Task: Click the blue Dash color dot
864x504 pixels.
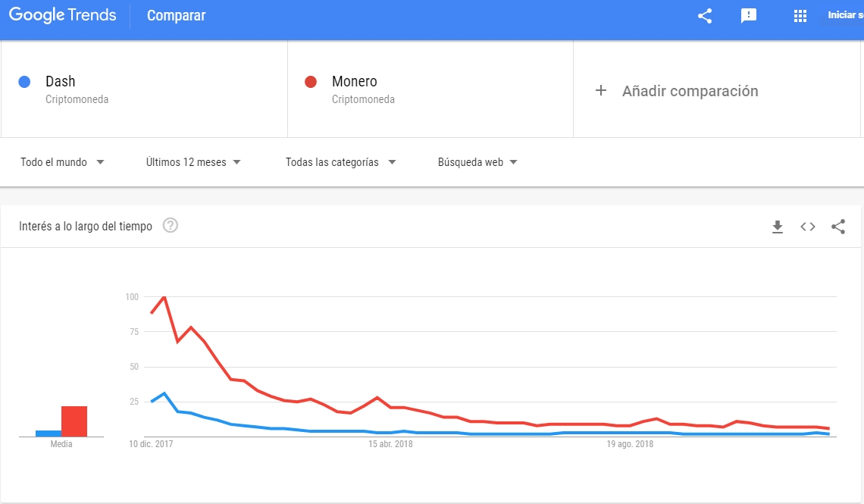Action: click(24, 82)
